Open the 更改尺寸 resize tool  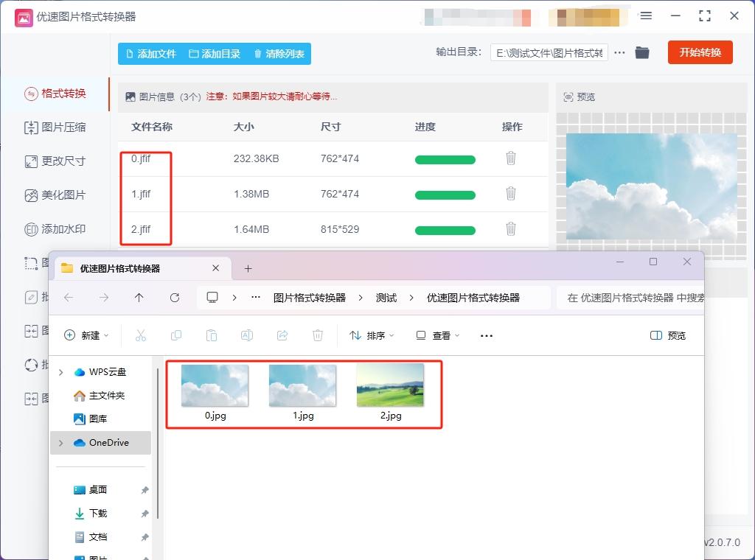click(55, 161)
